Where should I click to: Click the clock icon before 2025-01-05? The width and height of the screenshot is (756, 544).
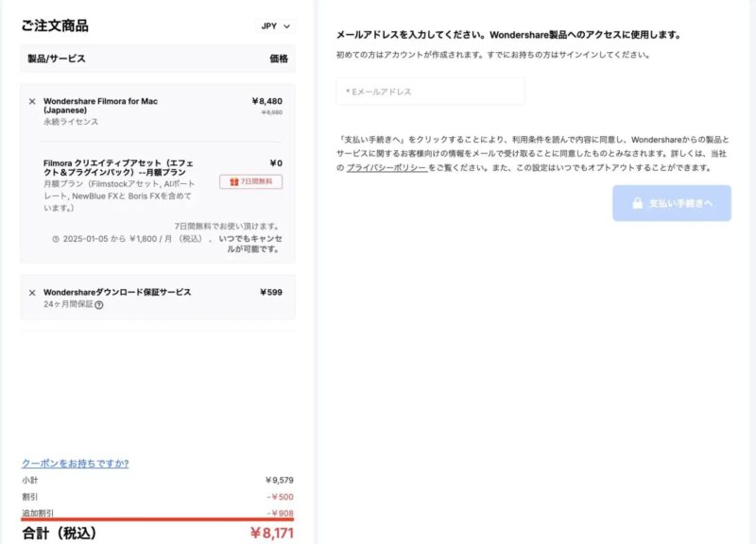coord(56,239)
